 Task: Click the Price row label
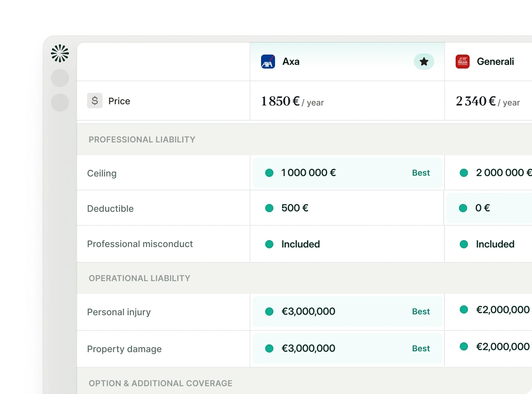(119, 101)
